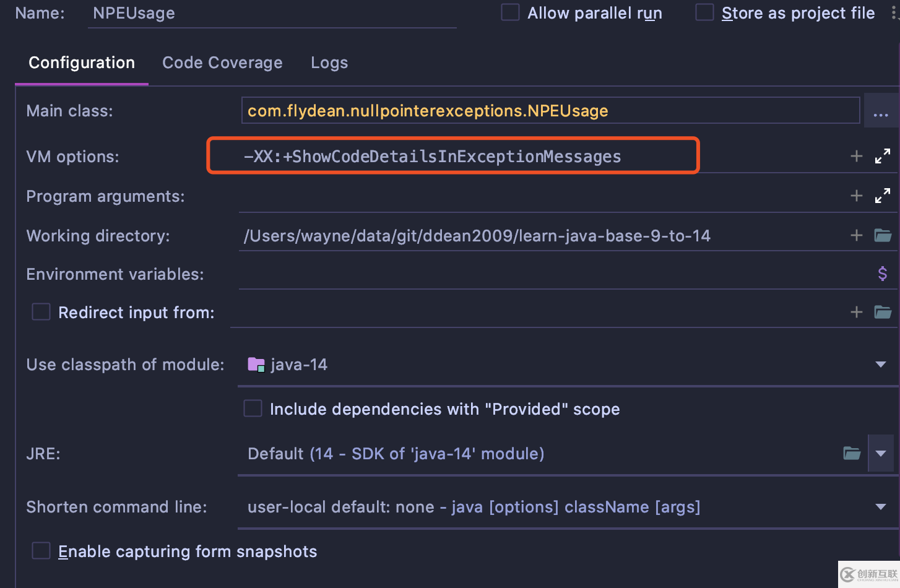Switch to Logs tab
Screen dimensions: 900x588
[x=329, y=63]
